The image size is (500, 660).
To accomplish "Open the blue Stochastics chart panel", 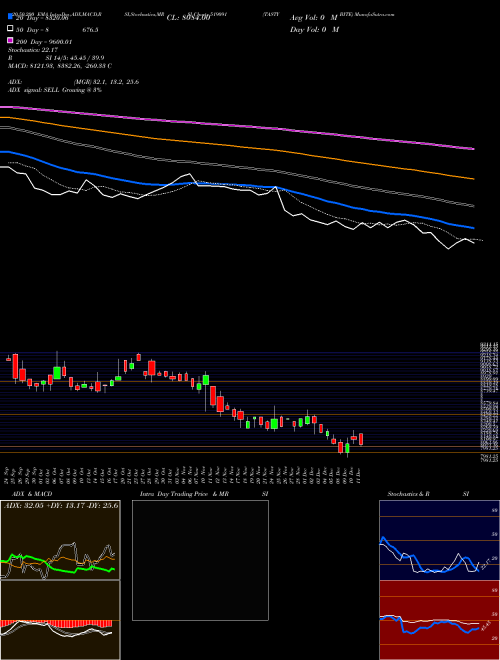I will pos(439,540).
